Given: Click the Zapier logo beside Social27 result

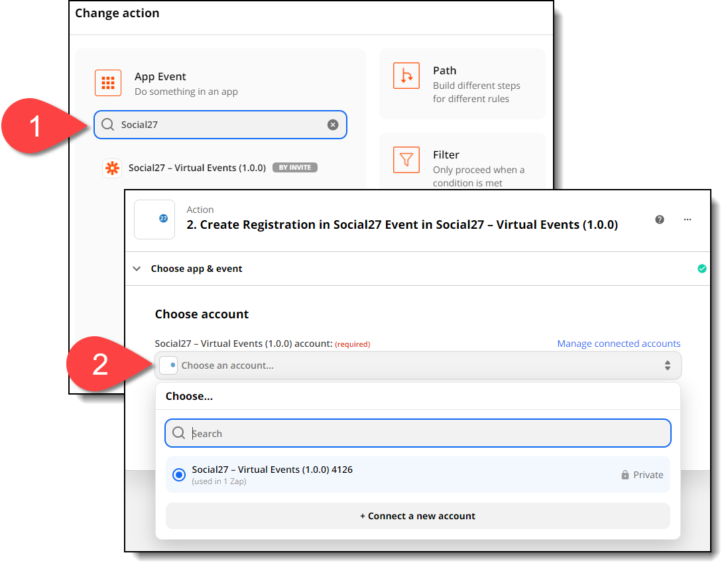Looking at the screenshot, I should (112, 168).
